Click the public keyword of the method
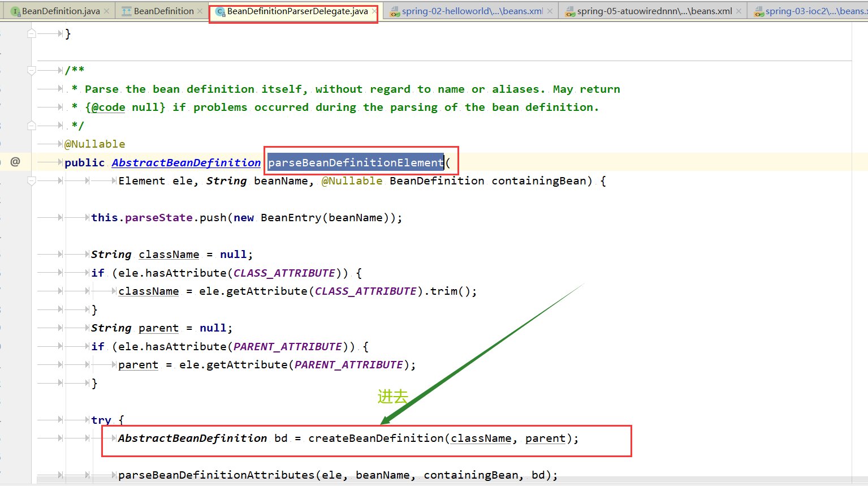868x486 pixels. point(84,162)
